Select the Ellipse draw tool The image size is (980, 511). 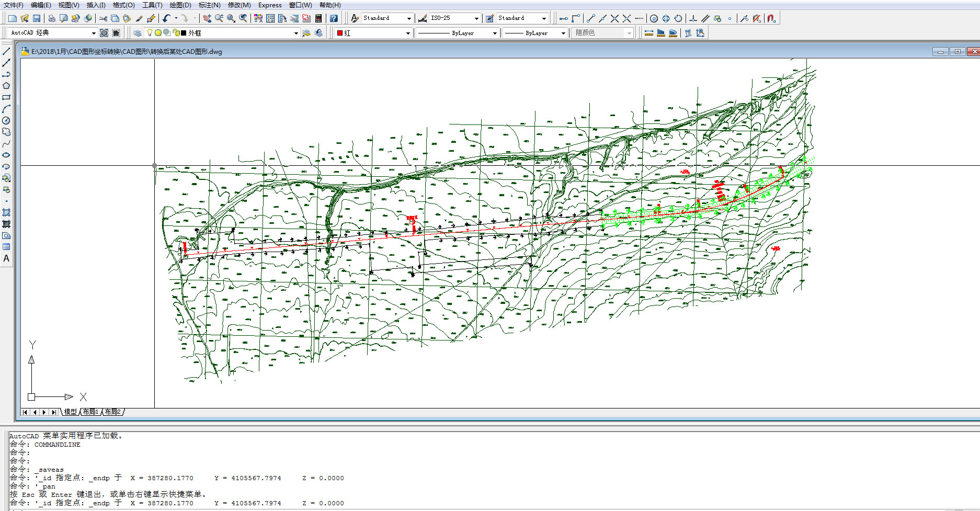click(x=6, y=155)
